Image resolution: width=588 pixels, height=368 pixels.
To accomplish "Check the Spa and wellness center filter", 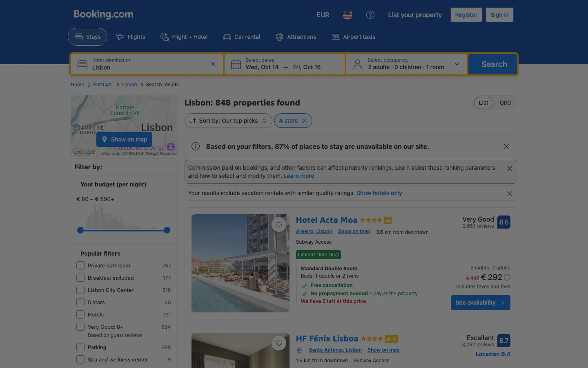I will 80,359.
